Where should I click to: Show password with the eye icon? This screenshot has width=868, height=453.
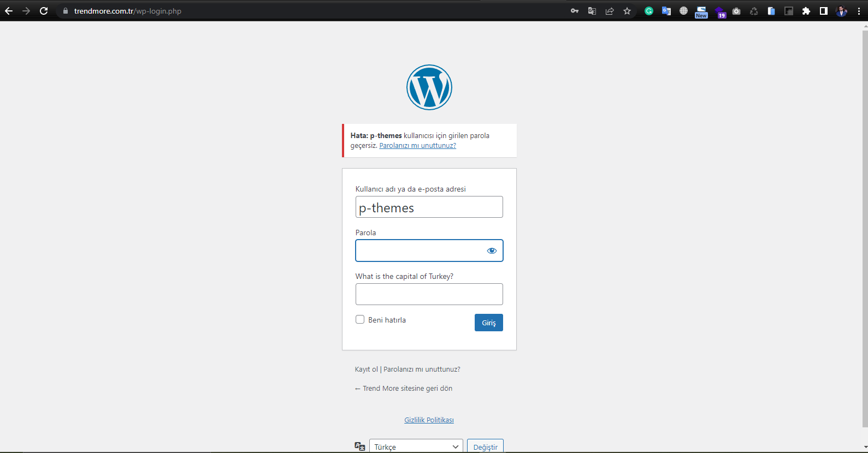(x=492, y=251)
